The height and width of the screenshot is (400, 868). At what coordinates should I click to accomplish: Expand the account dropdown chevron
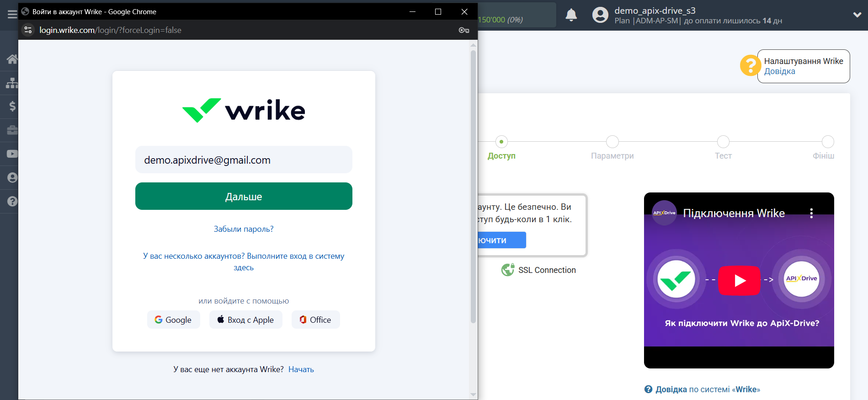(857, 15)
